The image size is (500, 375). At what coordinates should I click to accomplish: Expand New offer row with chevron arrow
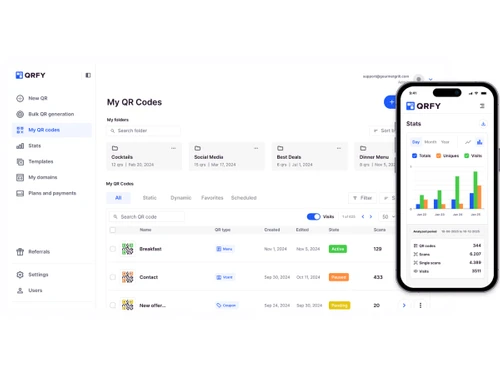[404, 305]
